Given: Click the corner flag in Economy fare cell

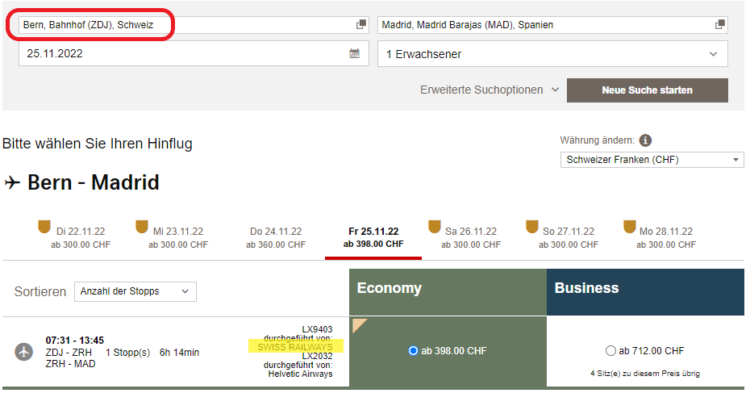Looking at the screenshot, I should tap(358, 325).
